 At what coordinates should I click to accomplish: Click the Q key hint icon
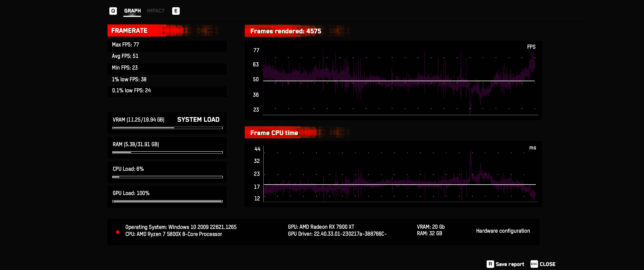(113, 11)
